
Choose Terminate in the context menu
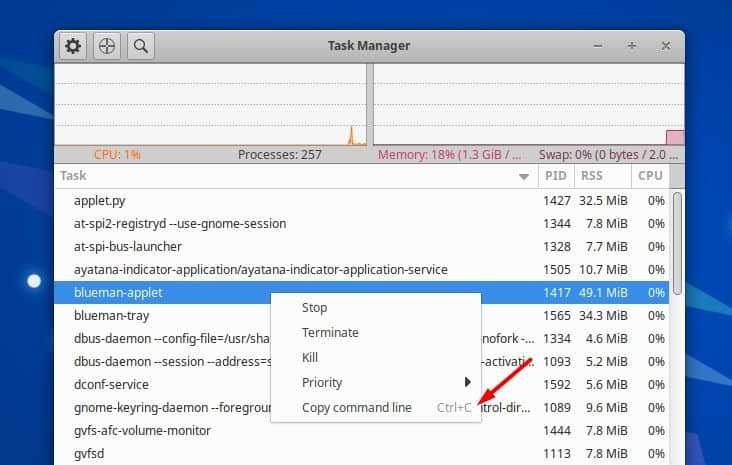pyautogui.click(x=376, y=332)
